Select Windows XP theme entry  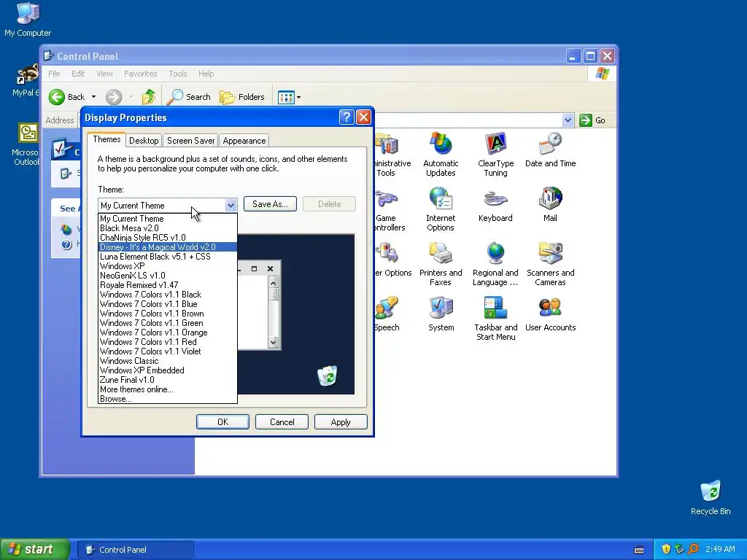point(167,266)
